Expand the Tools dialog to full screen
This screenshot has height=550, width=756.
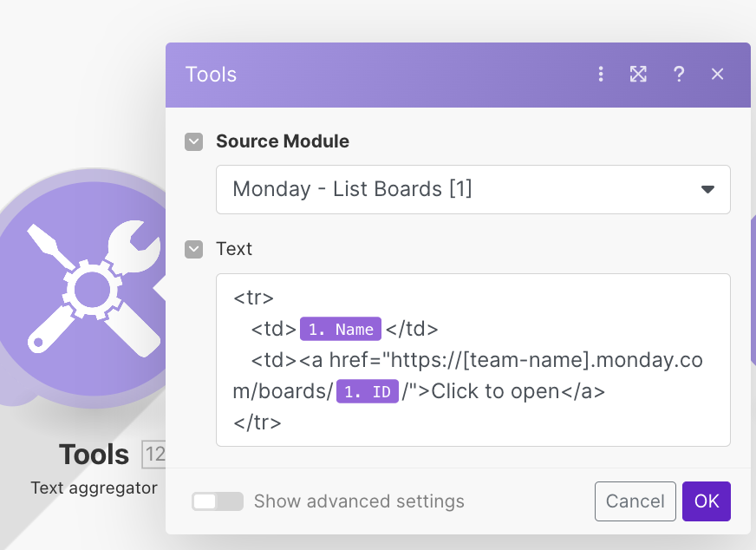coord(638,75)
